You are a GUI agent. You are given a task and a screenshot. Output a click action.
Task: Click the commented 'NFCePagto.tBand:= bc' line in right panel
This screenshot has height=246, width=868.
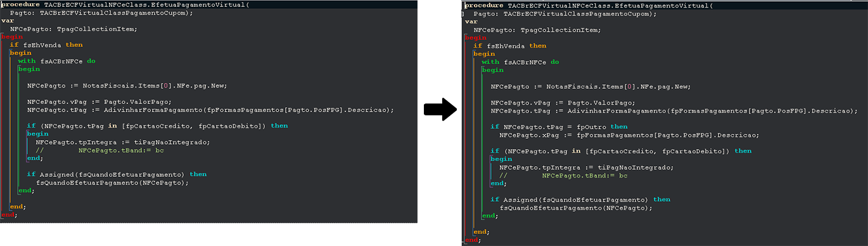click(x=563, y=175)
